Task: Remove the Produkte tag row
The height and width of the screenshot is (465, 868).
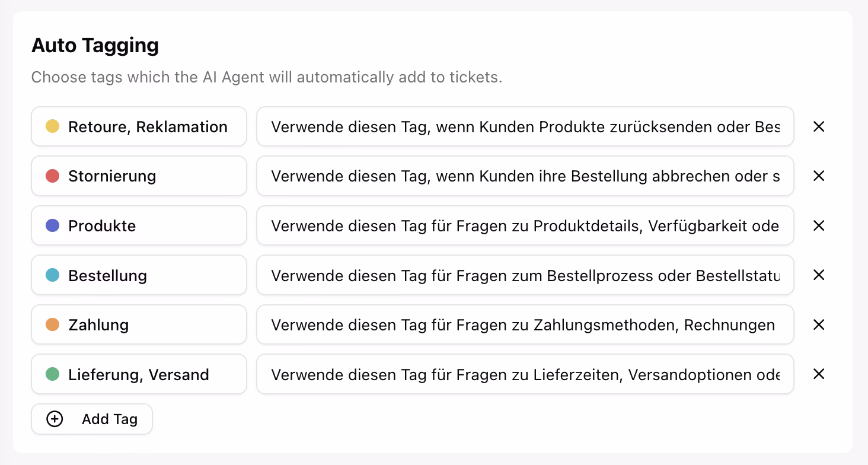Action: [x=819, y=225]
